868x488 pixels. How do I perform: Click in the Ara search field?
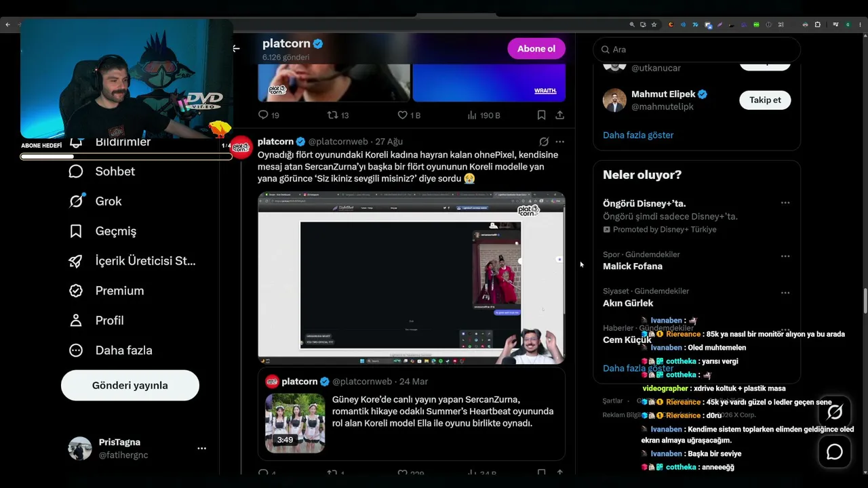(x=697, y=49)
